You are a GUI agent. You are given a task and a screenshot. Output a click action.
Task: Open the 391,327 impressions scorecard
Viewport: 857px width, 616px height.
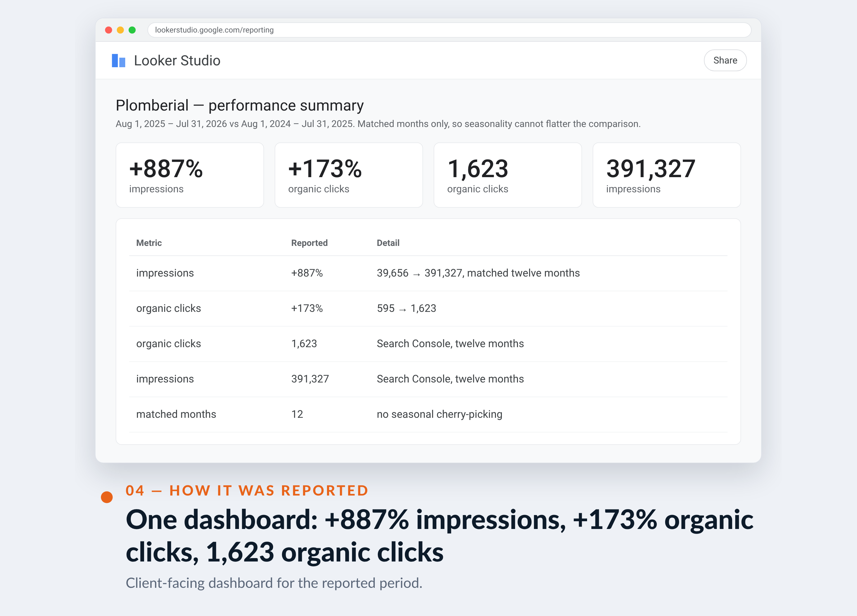tap(667, 175)
